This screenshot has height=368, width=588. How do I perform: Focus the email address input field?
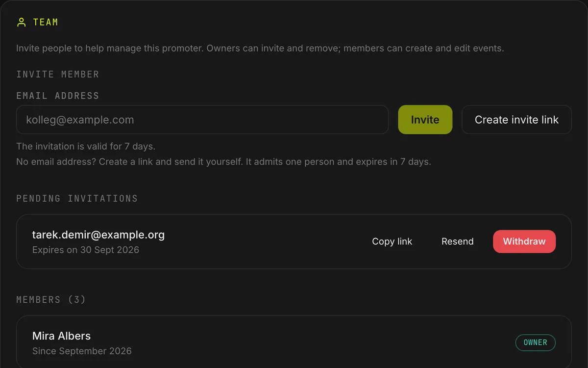click(x=202, y=120)
